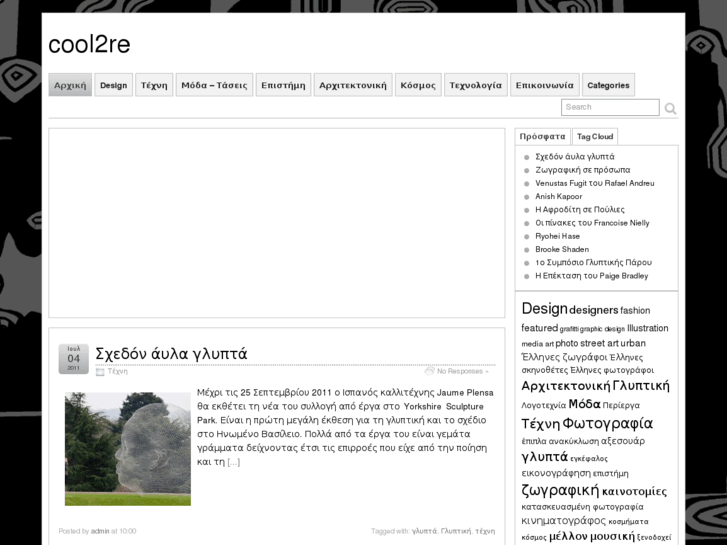Select the καινοτομίες tag
The image size is (727, 545).
pos(634,492)
